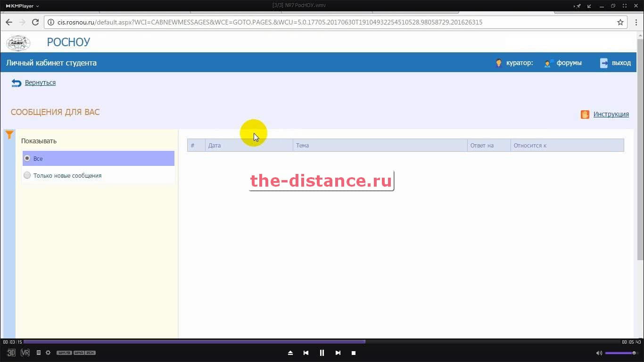Screen dimensions: 644x362
Task: Select "Только новые сообщения" radio option
Action: pyautogui.click(x=27, y=175)
